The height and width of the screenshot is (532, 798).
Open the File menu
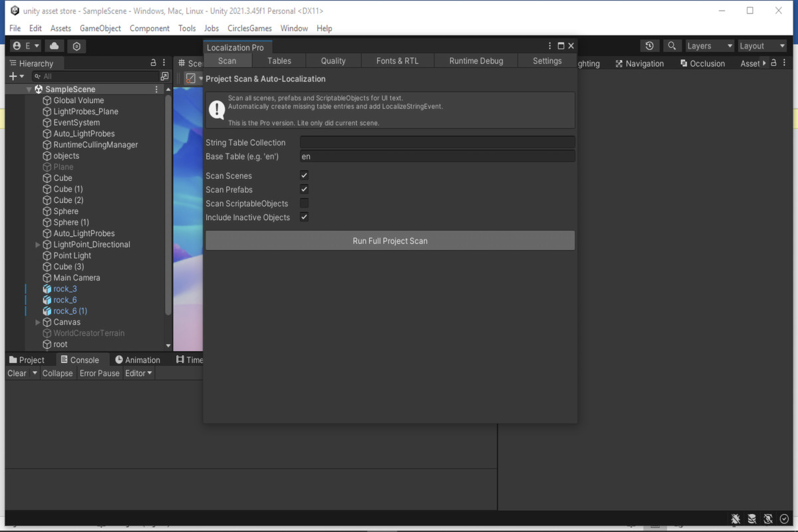click(x=15, y=28)
